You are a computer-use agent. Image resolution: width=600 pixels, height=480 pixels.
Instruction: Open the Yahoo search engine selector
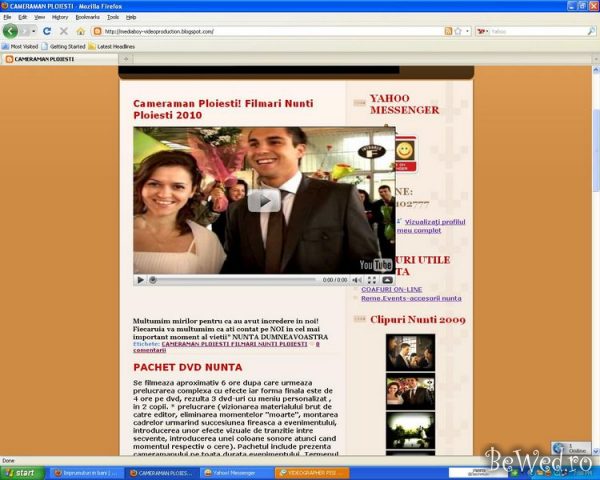tap(483, 31)
